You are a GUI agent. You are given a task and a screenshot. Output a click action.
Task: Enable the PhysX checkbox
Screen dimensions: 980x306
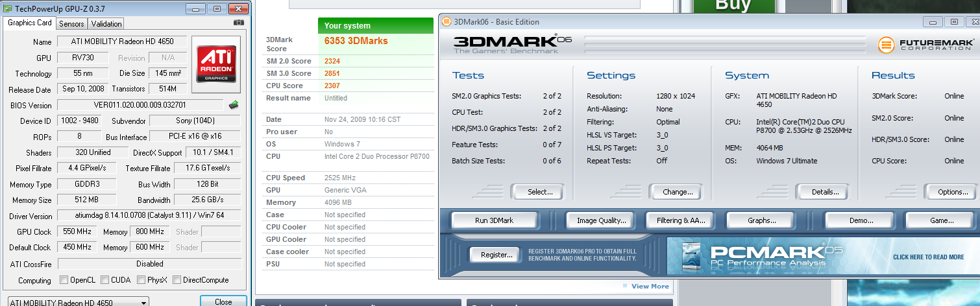141,280
